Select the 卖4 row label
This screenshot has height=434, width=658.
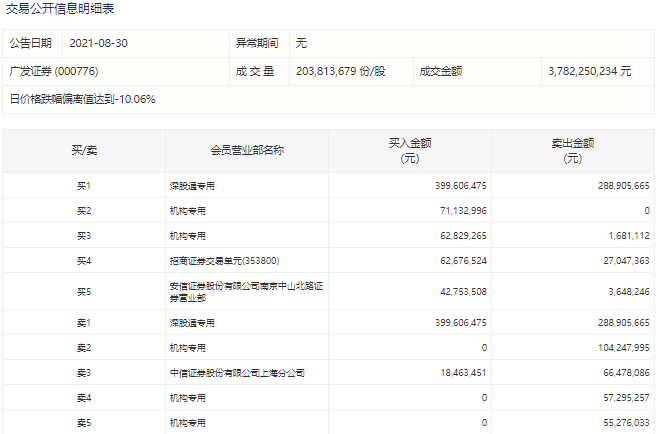tap(84, 398)
